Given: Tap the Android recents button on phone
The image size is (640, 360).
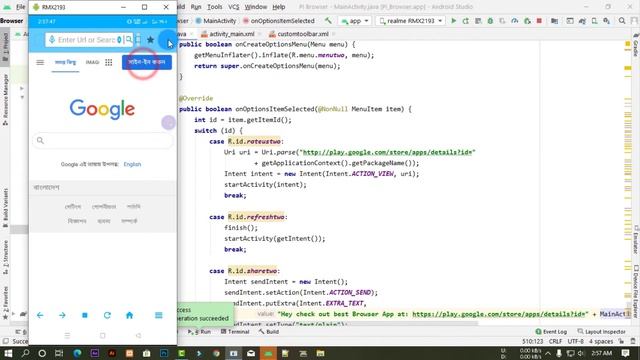Looking at the screenshot, I should pyautogui.click(x=67, y=336).
